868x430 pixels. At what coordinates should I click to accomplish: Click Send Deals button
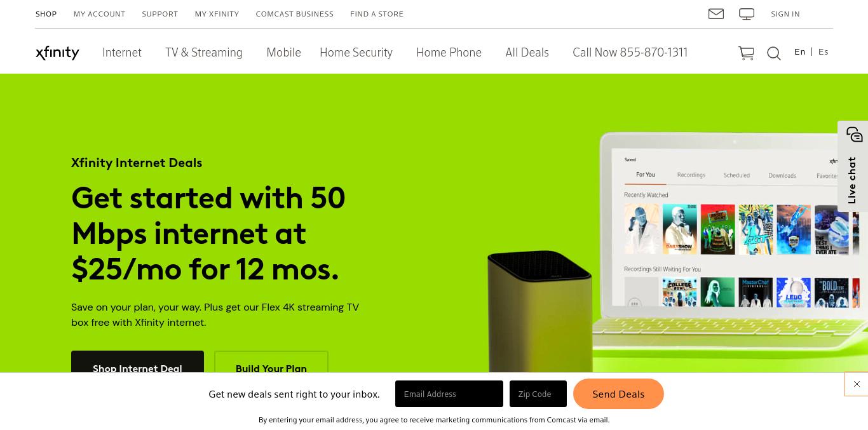click(x=618, y=394)
